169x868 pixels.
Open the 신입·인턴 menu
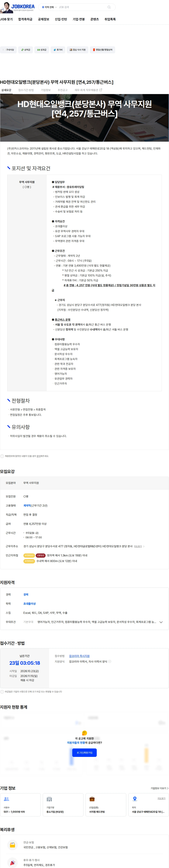click(61, 19)
